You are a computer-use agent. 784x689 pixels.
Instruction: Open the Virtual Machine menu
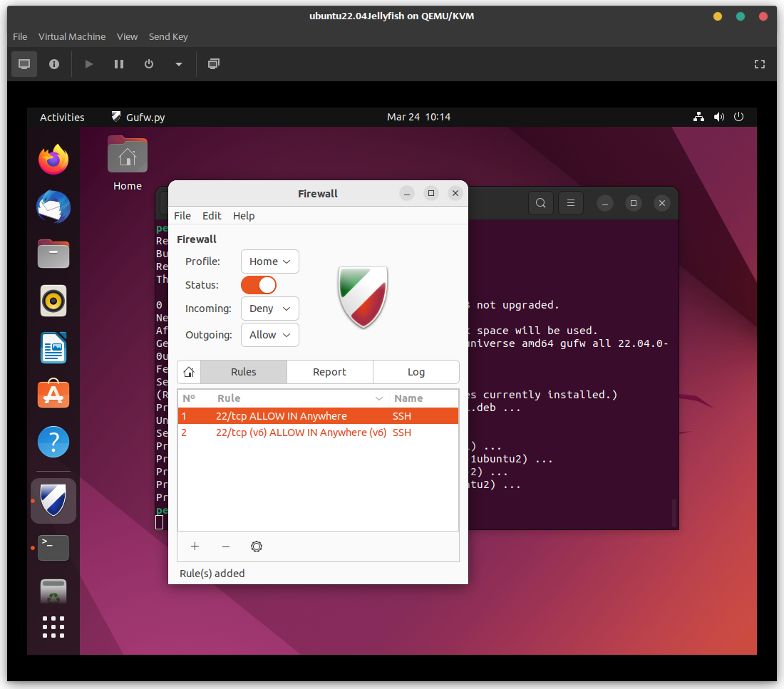pos(72,36)
